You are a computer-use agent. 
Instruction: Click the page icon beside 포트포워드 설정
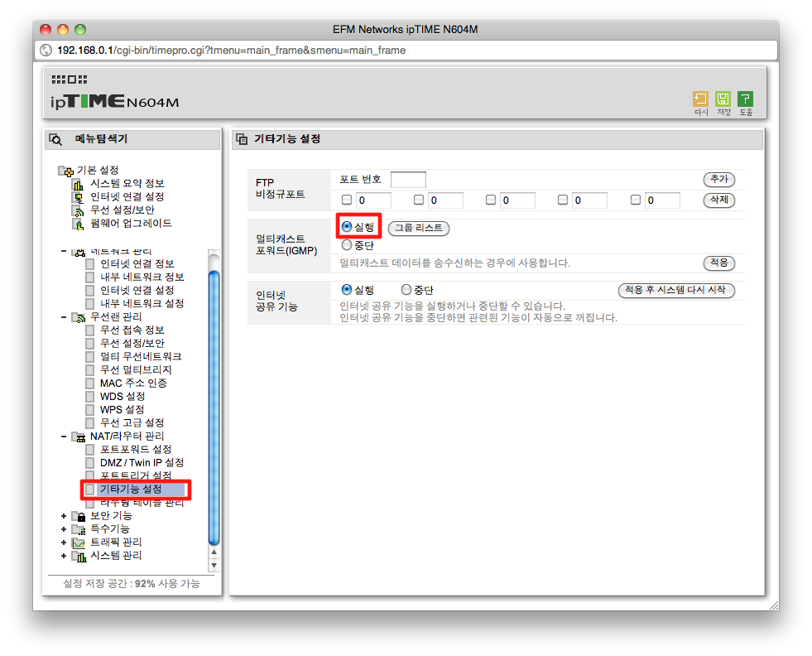(x=90, y=450)
